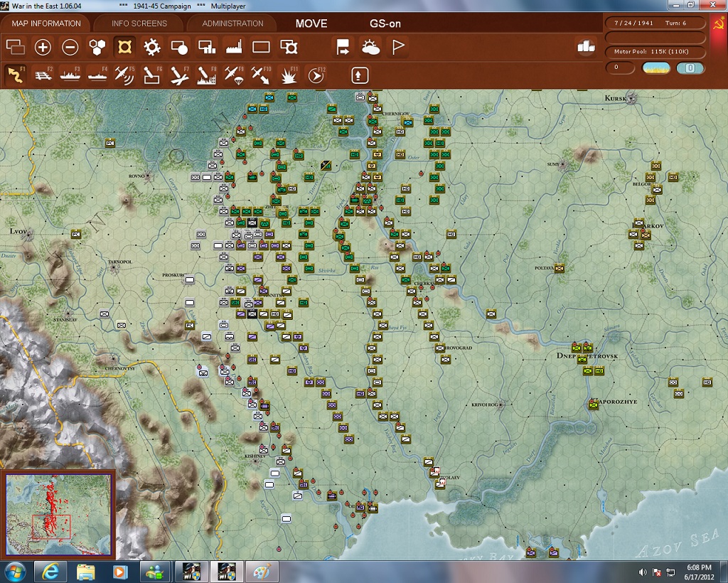Select F10 air transfer mode icon
Screen dimensions: 728x583
(x=261, y=75)
